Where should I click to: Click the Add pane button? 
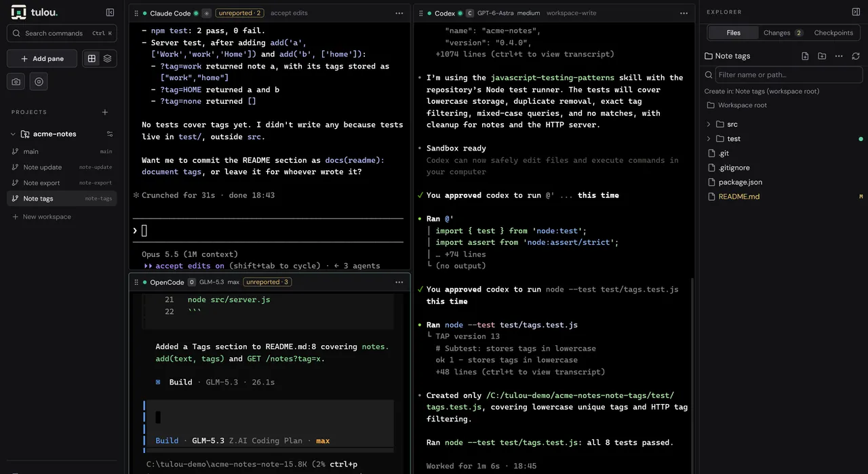[x=42, y=58]
